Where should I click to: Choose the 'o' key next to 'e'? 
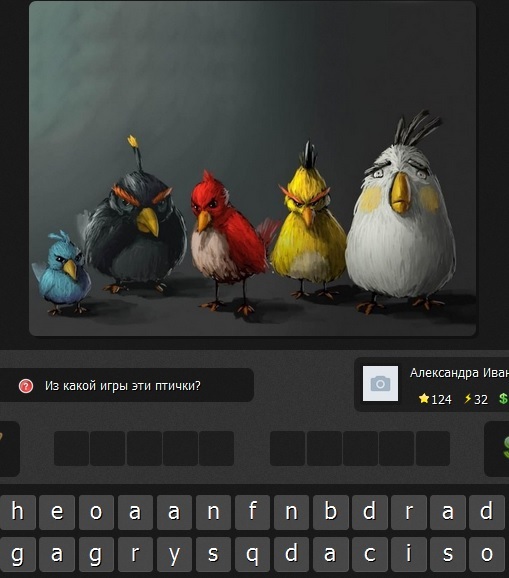[96, 512]
